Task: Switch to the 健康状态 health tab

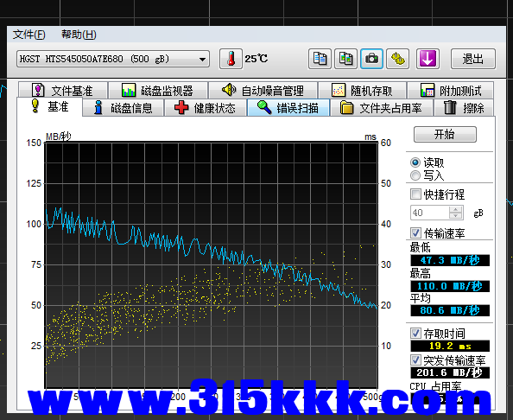Action: [206, 108]
